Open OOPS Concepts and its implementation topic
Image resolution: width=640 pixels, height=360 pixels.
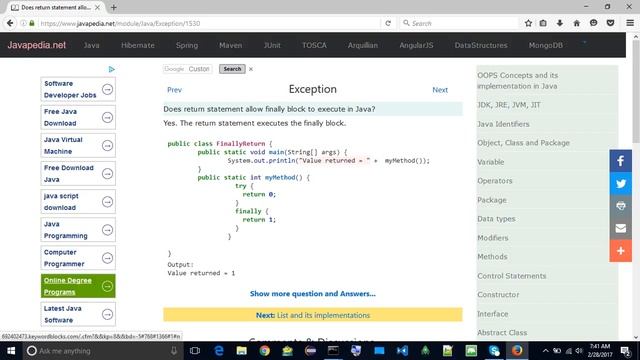click(518, 80)
